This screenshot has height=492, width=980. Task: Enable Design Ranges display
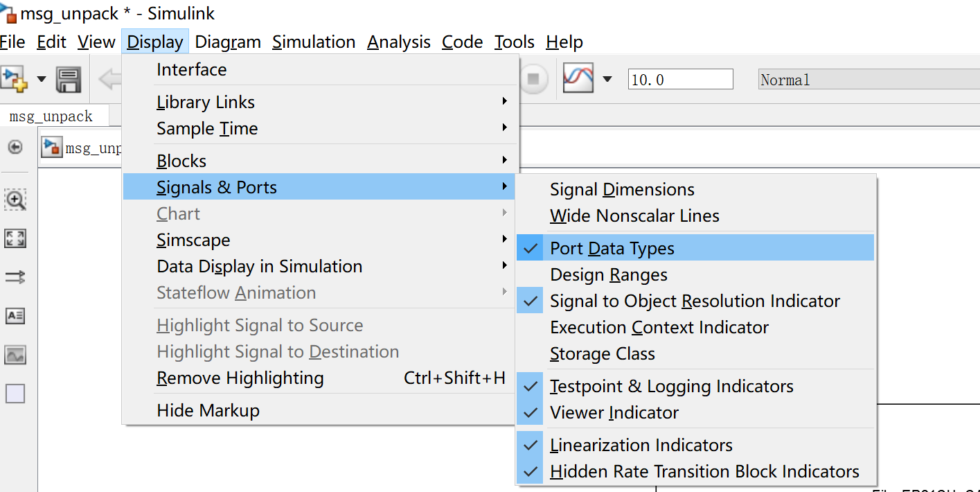(695, 275)
